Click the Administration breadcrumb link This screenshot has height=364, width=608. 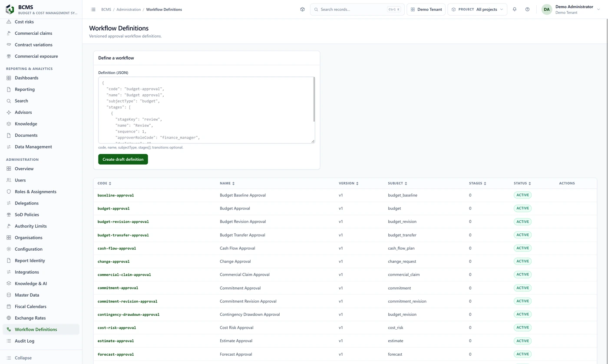(129, 9)
